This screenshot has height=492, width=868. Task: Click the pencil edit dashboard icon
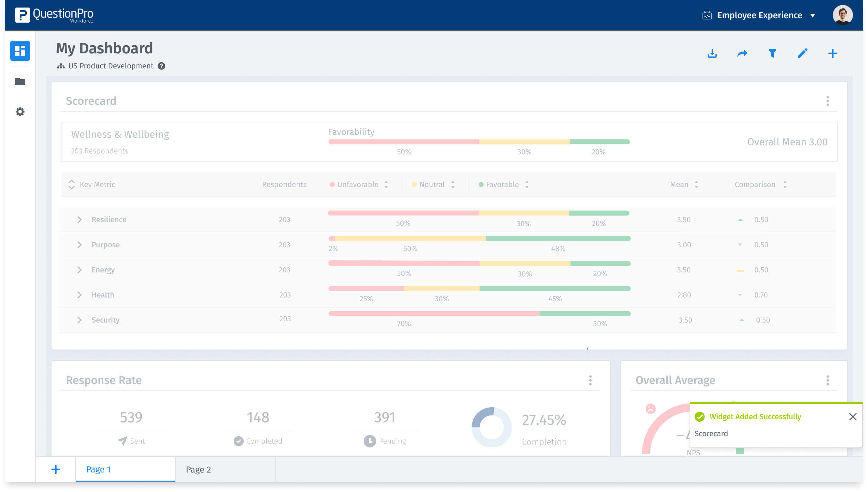coord(802,53)
